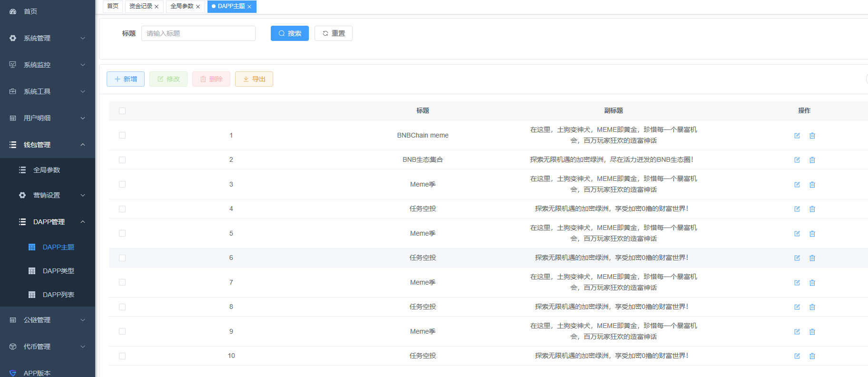868x377 pixels.
Task: Click the edit icon for row 10
Action: pyautogui.click(x=797, y=356)
